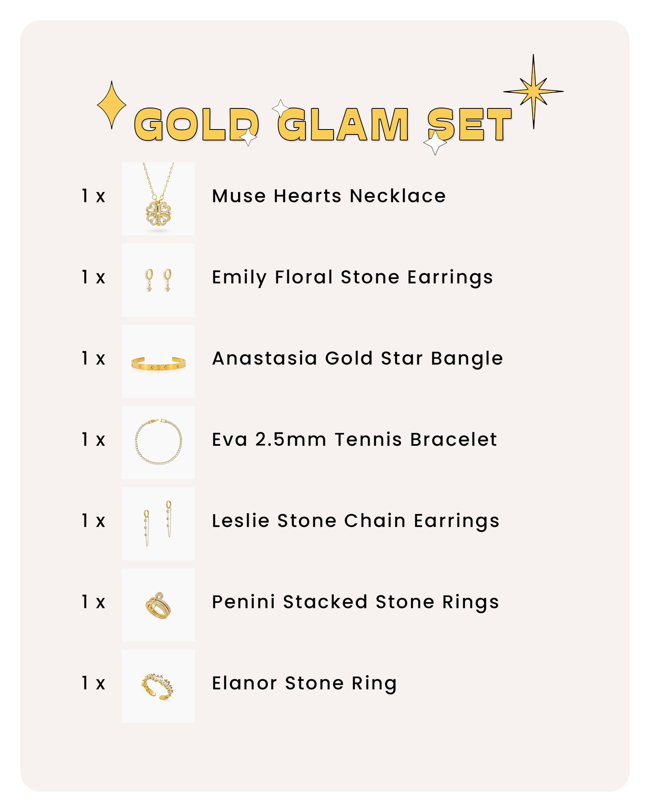650x812 pixels.
Task: Open the Eva Tennis Bracelet thumbnail
Action: (x=158, y=443)
